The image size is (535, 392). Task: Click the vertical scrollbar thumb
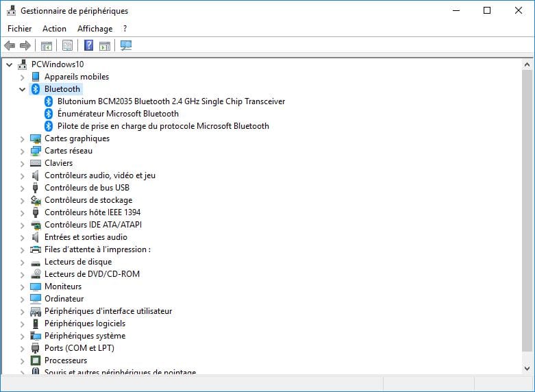[x=527, y=210]
